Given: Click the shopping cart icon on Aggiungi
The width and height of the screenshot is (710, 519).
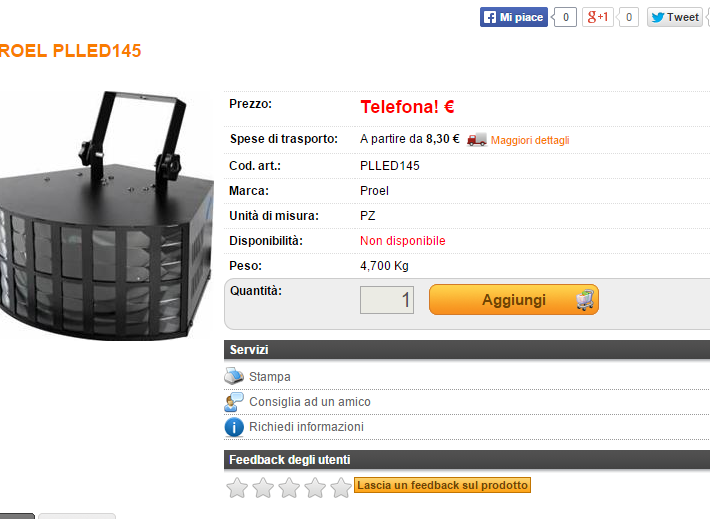Looking at the screenshot, I should point(585,299).
